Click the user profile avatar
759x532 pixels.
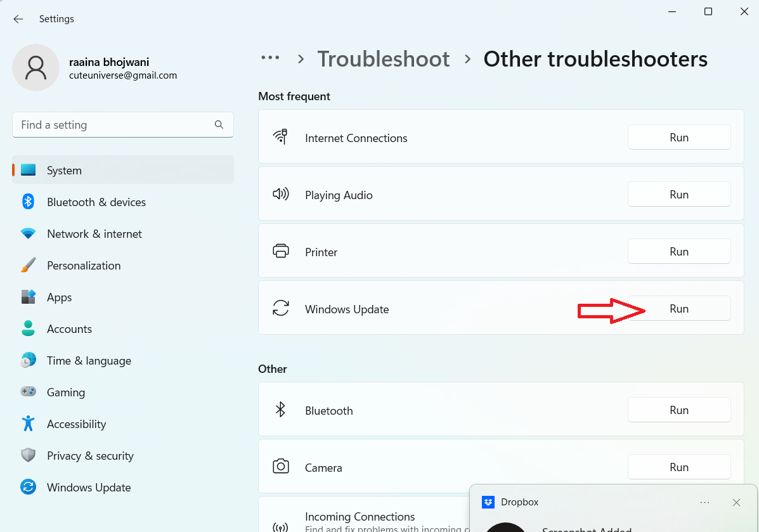click(36, 68)
